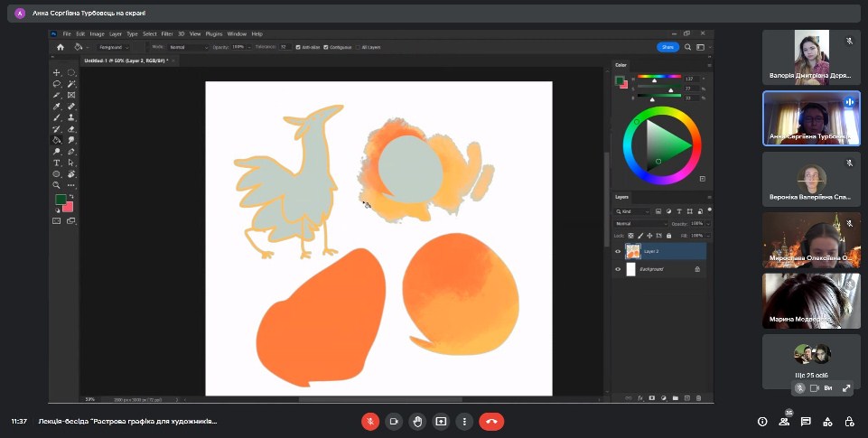This screenshot has height=438, width=868.
Task: Select the Lasso tool
Action: coord(57,84)
